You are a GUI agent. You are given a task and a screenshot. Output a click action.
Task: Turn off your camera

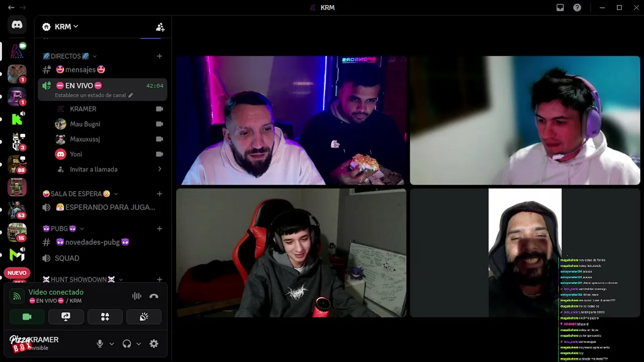27,317
